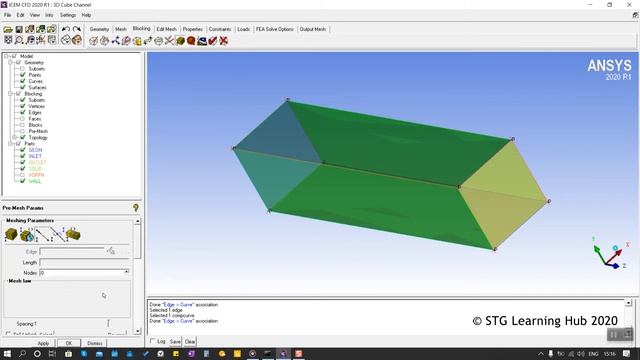Click the Windows Start button

coord(7,353)
